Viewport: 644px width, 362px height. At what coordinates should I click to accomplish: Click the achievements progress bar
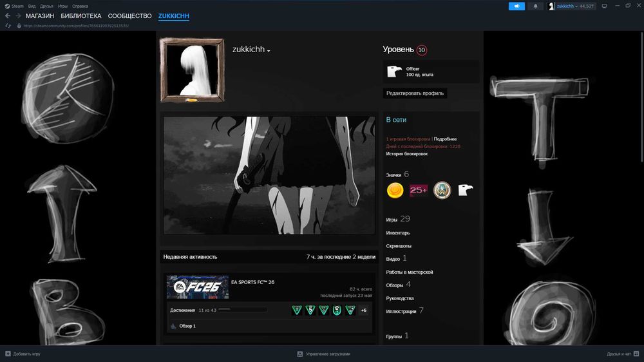[242, 310]
